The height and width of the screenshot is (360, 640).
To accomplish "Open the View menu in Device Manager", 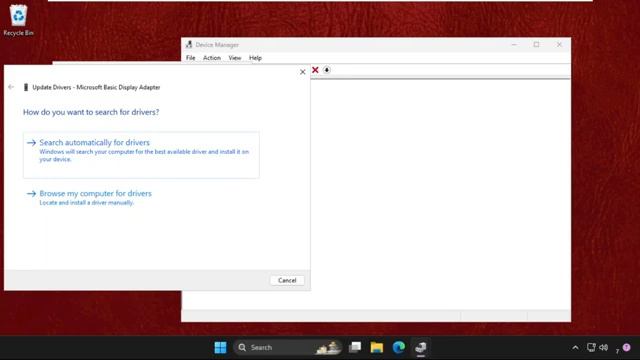I will [x=235, y=58].
